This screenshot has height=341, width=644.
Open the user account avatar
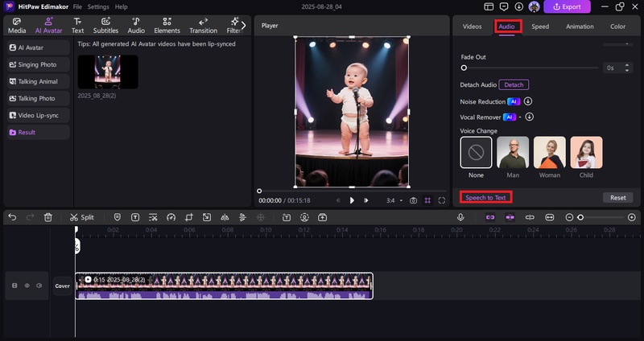point(534,6)
